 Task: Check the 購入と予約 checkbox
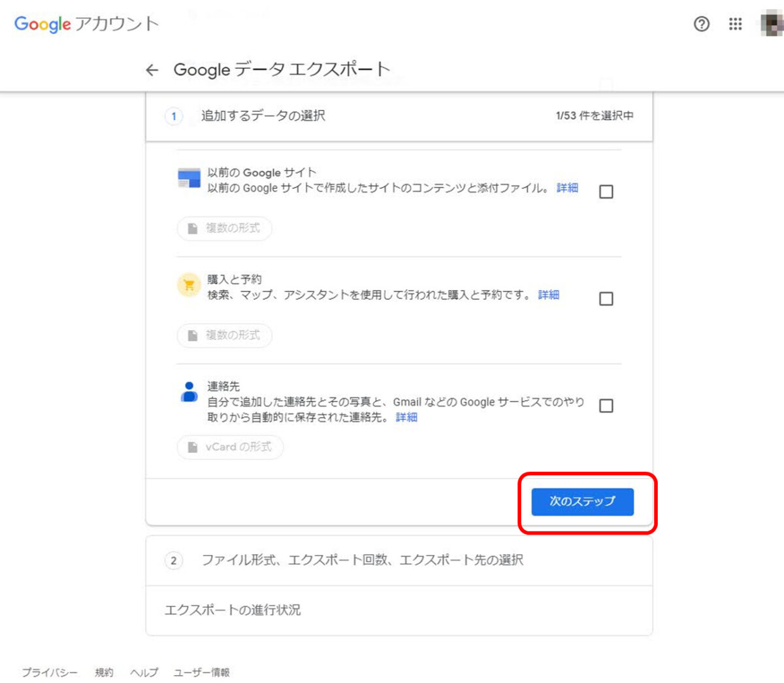606,299
